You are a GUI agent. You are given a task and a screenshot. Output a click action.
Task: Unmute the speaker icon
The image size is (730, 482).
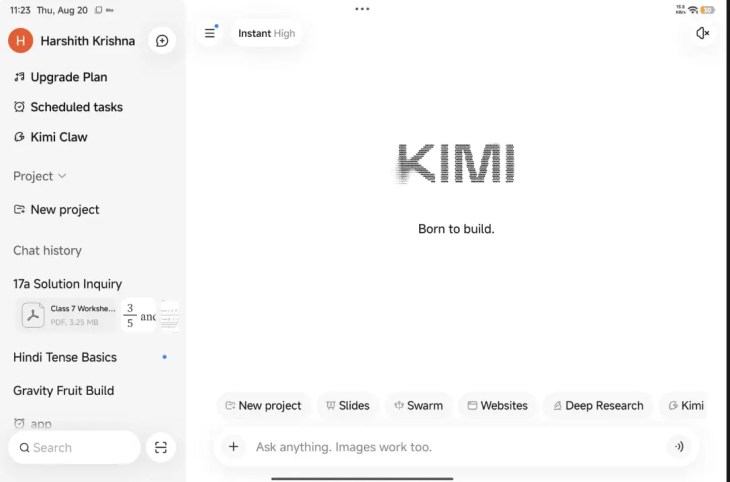pos(702,33)
